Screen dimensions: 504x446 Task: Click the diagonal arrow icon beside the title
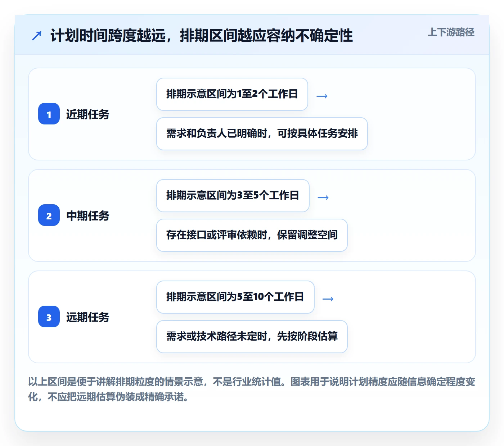(37, 36)
